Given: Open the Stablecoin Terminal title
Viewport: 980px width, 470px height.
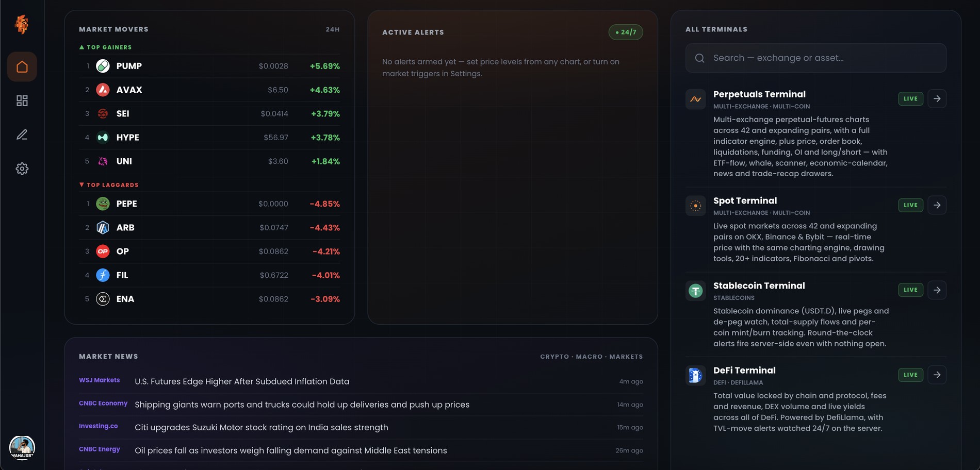Looking at the screenshot, I should coord(759,286).
